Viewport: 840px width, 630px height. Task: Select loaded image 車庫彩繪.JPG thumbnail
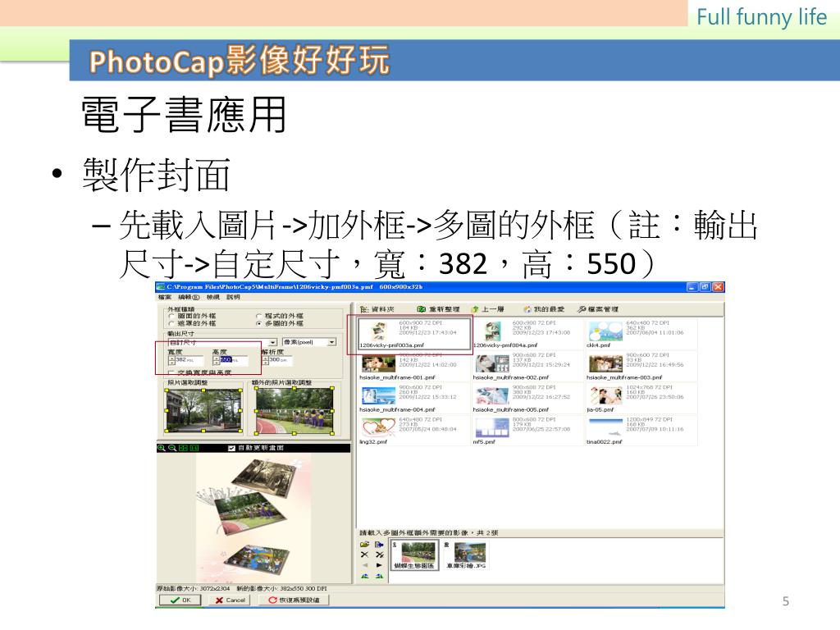tap(466, 555)
